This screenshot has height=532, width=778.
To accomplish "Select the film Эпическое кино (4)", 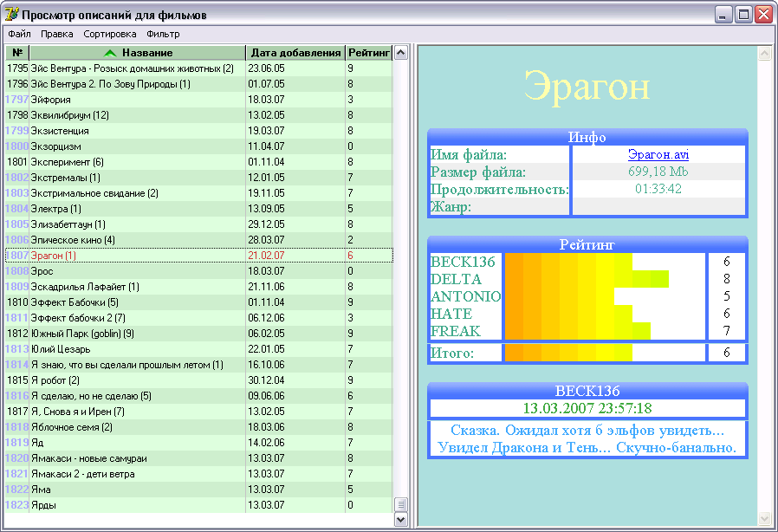I will (199, 240).
